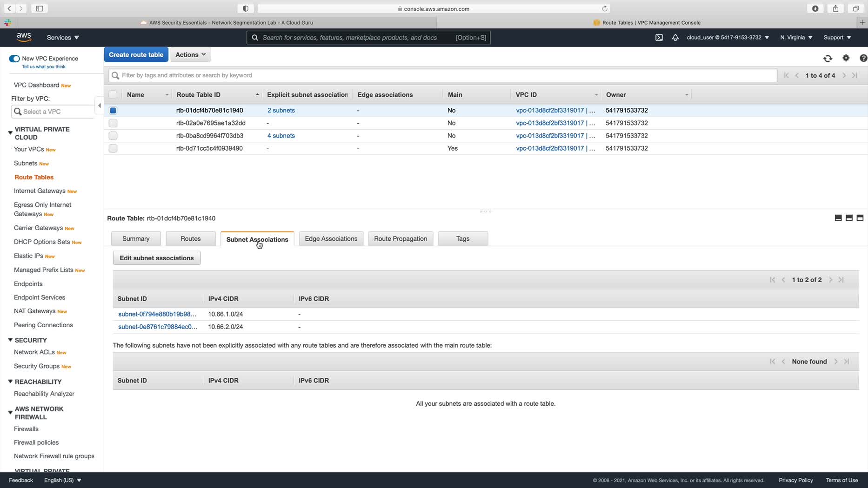868x488 pixels.
Task: Open the 4 subnets link
Action: (281, 136)
